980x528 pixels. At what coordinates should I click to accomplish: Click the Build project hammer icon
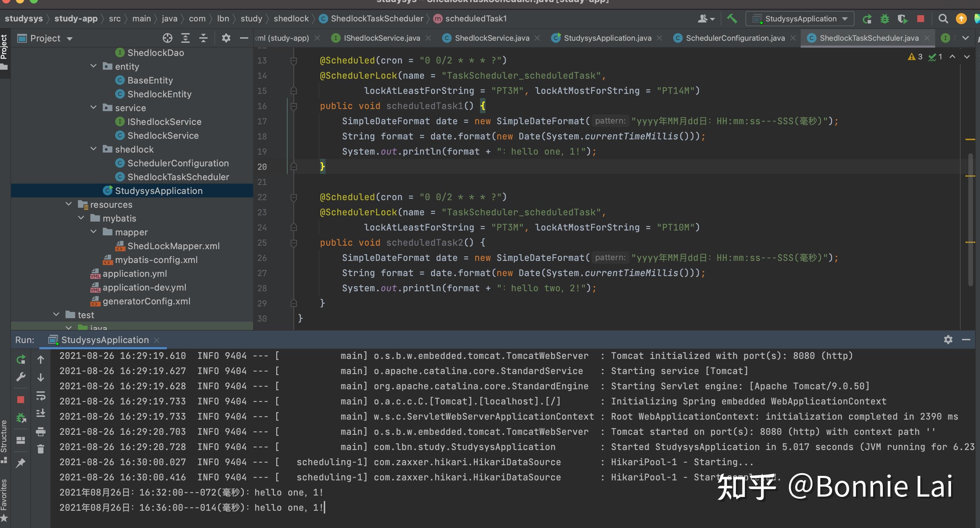click(x=732, y=19)
